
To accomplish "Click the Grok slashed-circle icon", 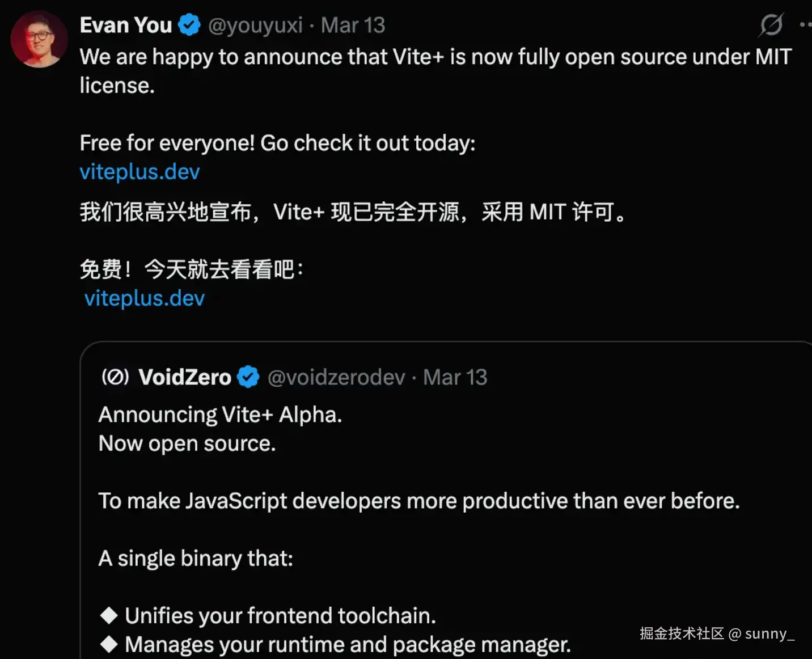I will point(771,25).
